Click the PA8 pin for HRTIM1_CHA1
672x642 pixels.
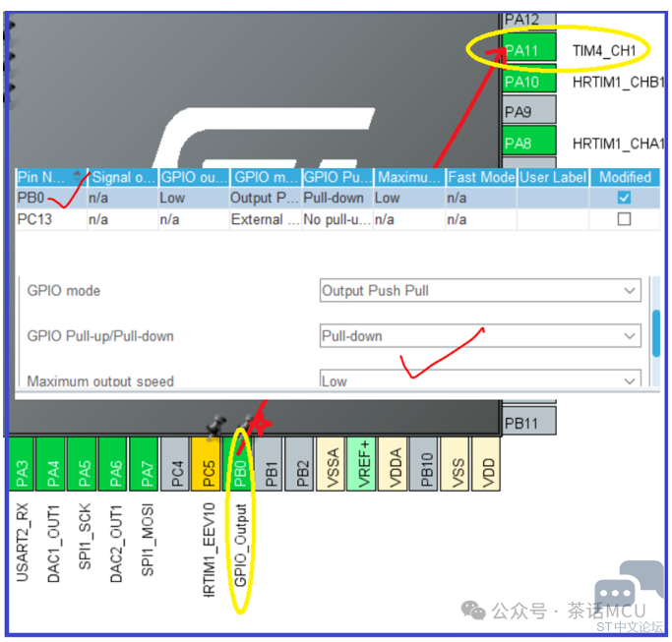pyautogui.click(x=529, y=144)
